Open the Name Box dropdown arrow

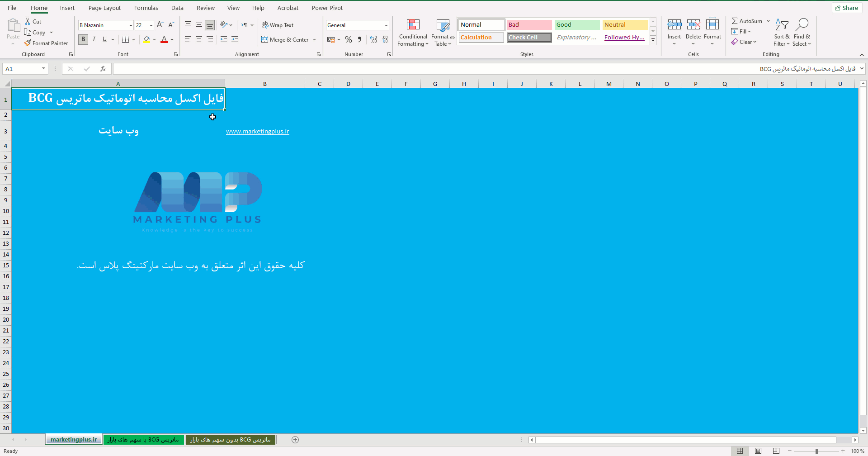[x=43, y=69]
